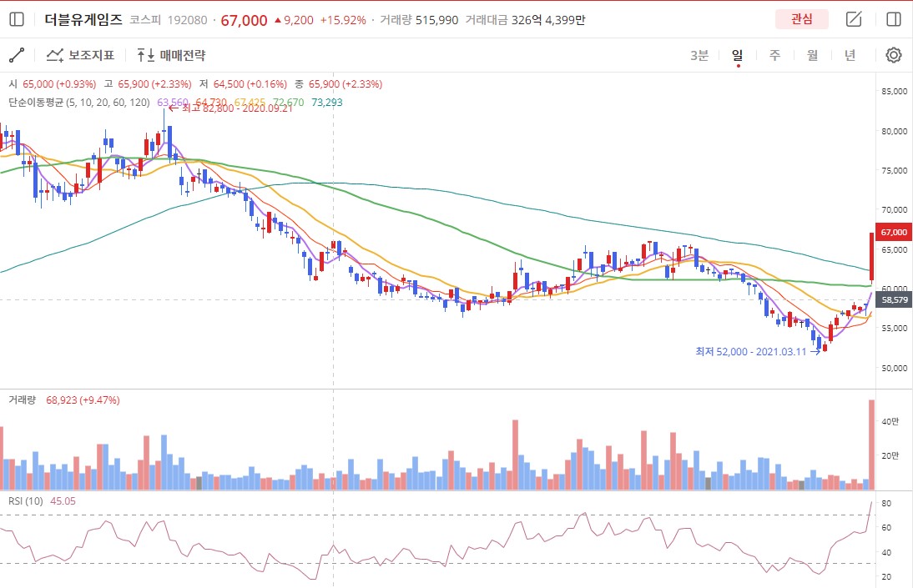Click the tallest latest red volume bar
913x588 pixels.
871,445
